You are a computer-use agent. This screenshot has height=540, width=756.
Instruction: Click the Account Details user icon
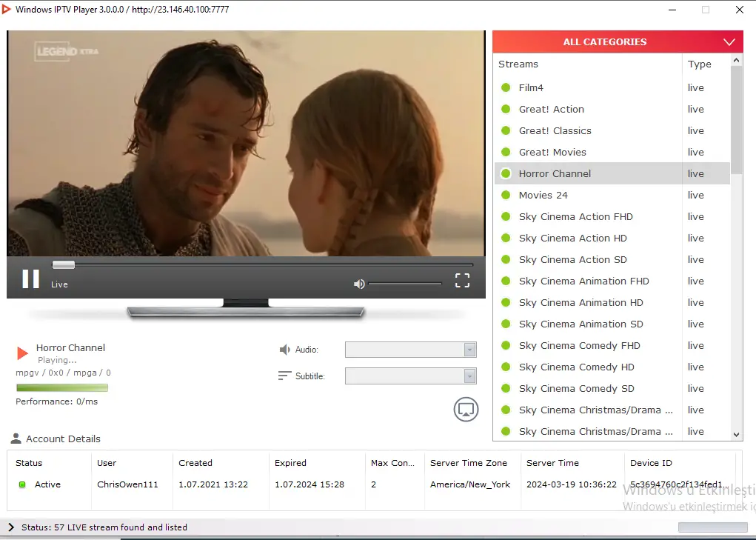click(x=16, y=439)
